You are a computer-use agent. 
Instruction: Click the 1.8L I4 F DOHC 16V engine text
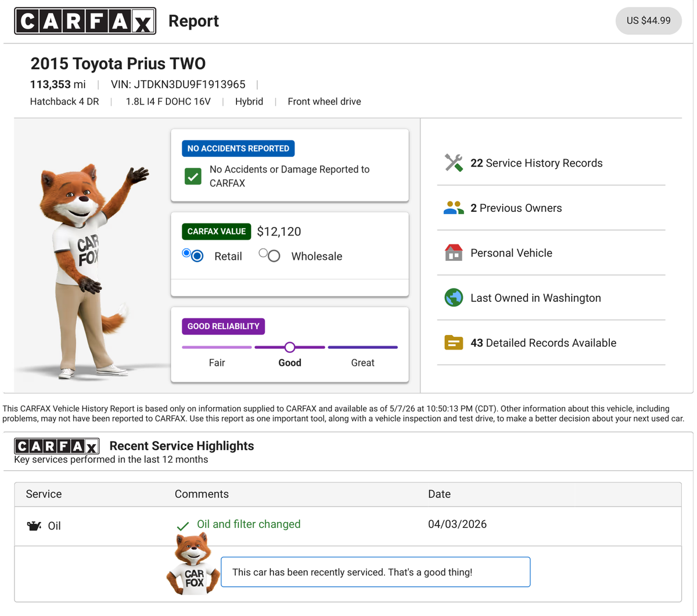click(168, 102)
